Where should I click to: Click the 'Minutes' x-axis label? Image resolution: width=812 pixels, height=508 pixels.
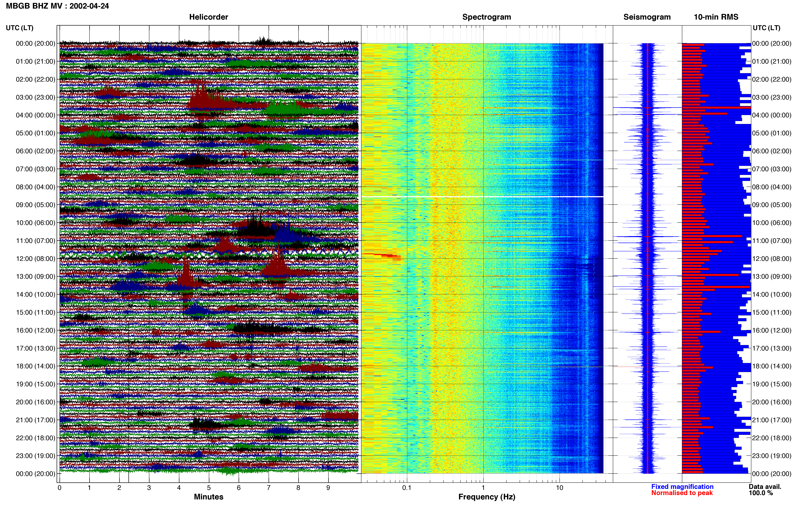click(x=209, y=497)
